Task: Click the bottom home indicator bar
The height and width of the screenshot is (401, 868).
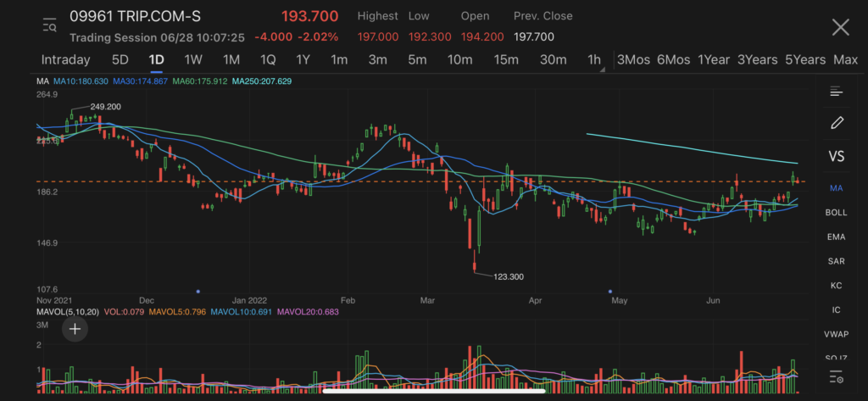Action: 434,391
